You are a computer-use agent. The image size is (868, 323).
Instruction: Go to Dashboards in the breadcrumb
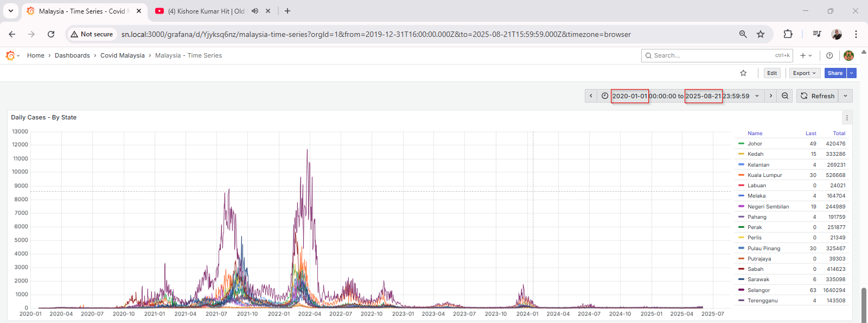(72, 55)
